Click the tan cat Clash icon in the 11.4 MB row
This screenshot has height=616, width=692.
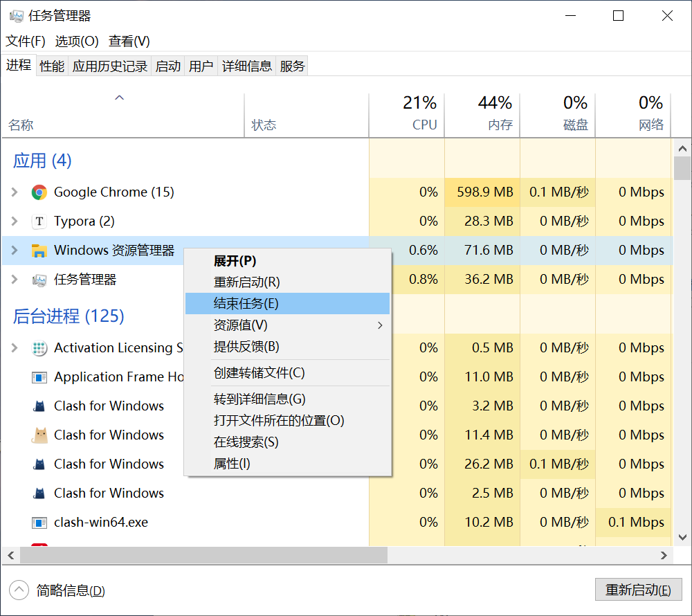click(39, 435)
